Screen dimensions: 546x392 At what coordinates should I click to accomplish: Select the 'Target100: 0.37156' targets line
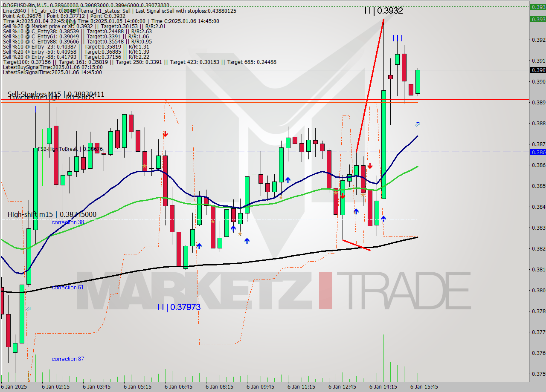click(x=139, y=62)
